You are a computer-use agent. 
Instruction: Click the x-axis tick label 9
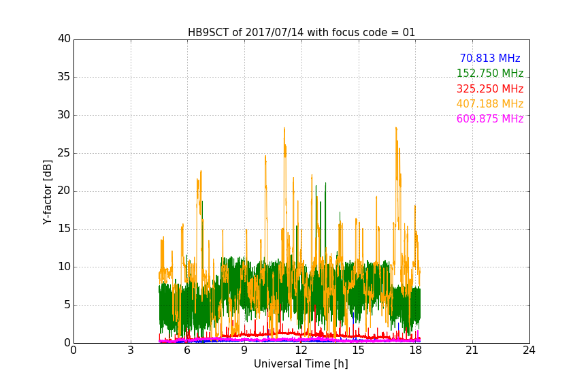click(244, 350)
